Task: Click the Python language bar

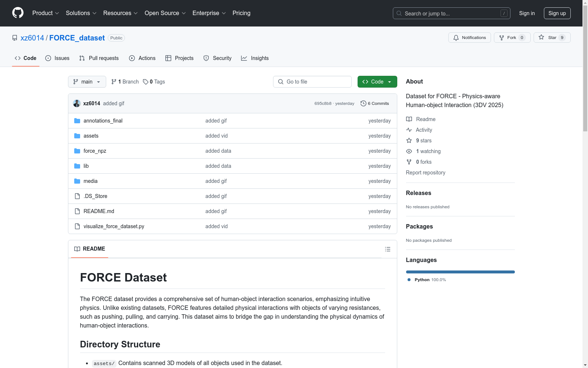Action: tap(460, 272)
